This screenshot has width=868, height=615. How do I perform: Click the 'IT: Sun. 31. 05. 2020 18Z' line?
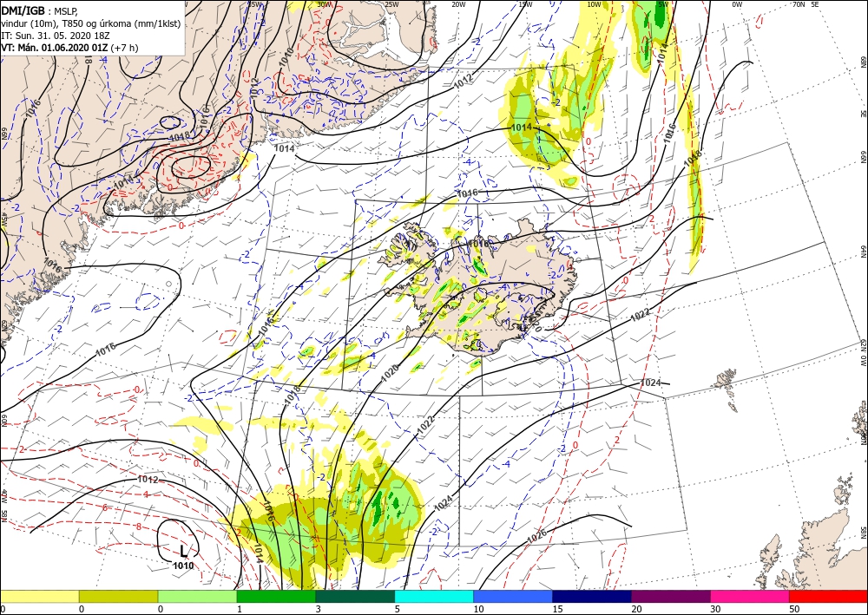pyautogui.click(x=56, y=36)
